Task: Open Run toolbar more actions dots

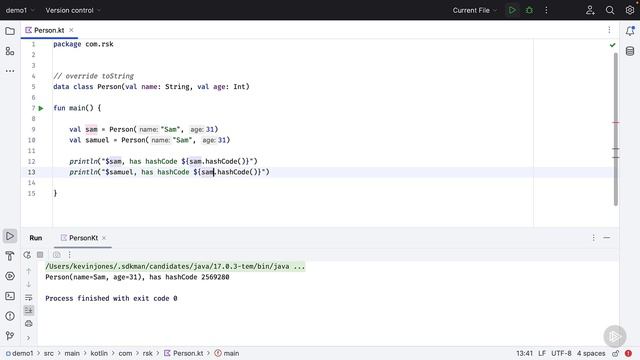Action: (x=70, y=255)
